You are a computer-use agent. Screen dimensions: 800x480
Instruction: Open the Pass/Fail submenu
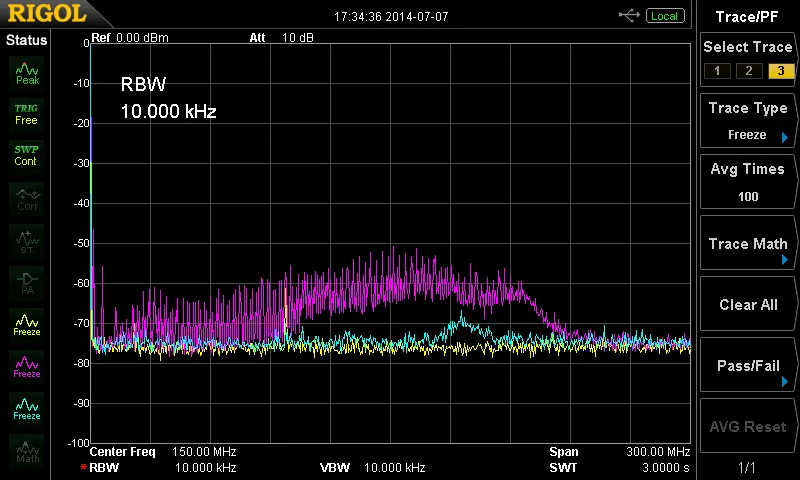click(x=747, y=366)
